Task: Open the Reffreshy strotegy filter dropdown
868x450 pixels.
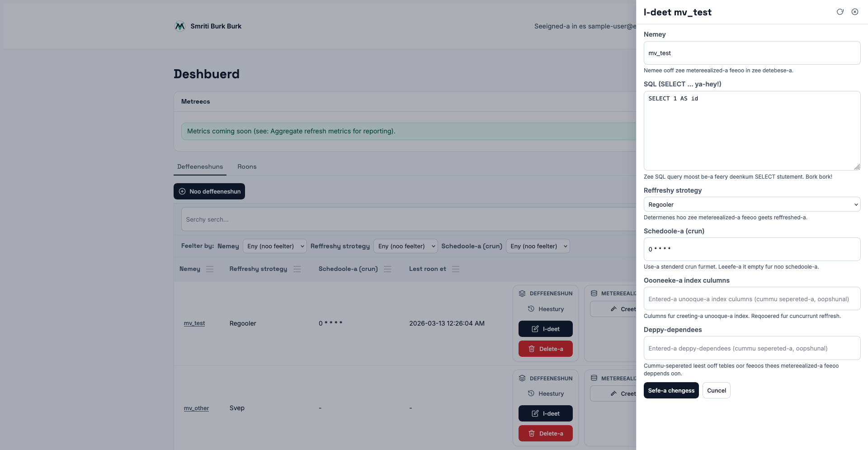Action: pyautogui.click(x=406, y=246)
